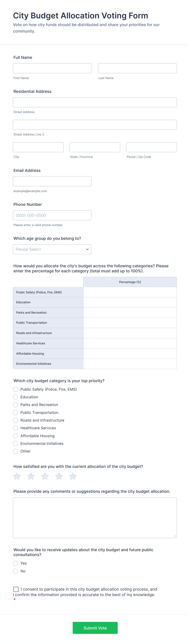The image size is (188, 644).
Task: Click the Submit Vote button
Action: point(95,628)
